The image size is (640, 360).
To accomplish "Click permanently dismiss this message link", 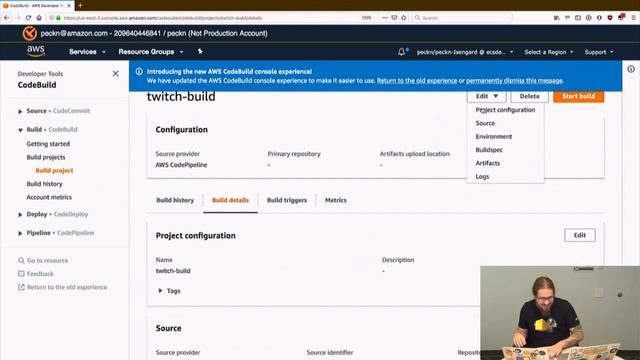I will tap(514, 80).
